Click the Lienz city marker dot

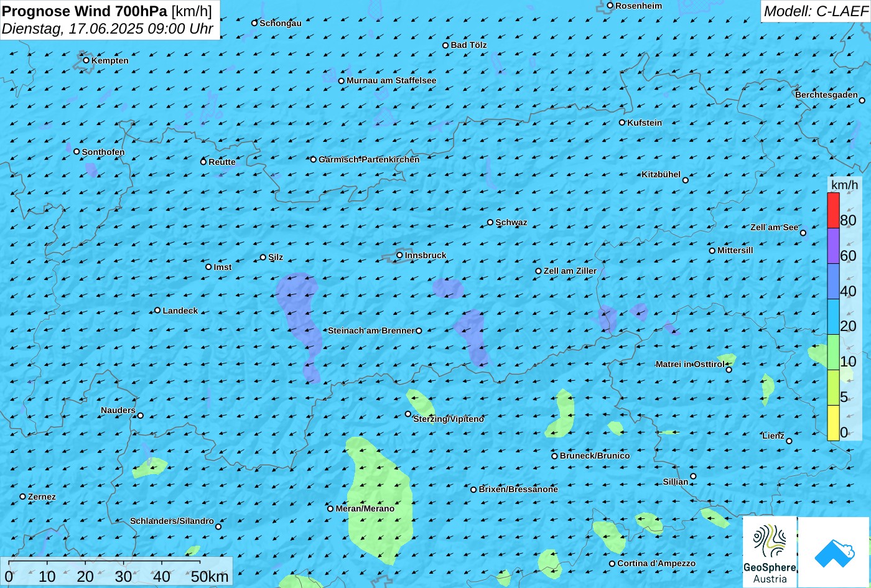[789, 441]
